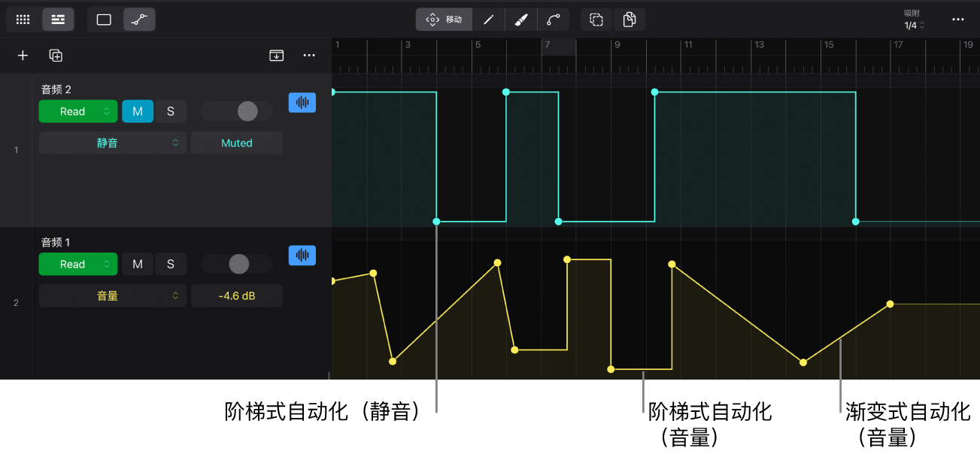980x454 pixels.
Task: Click the import into track icon
Action: tap(277, 56)
